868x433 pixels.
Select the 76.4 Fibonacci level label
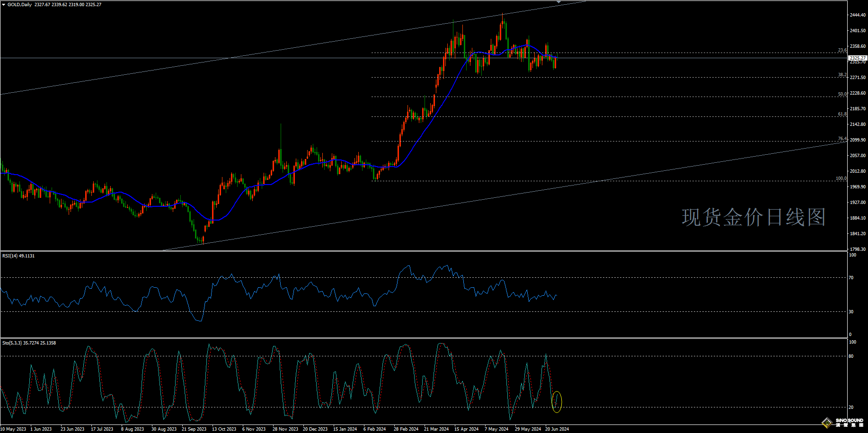pos(842,139)
